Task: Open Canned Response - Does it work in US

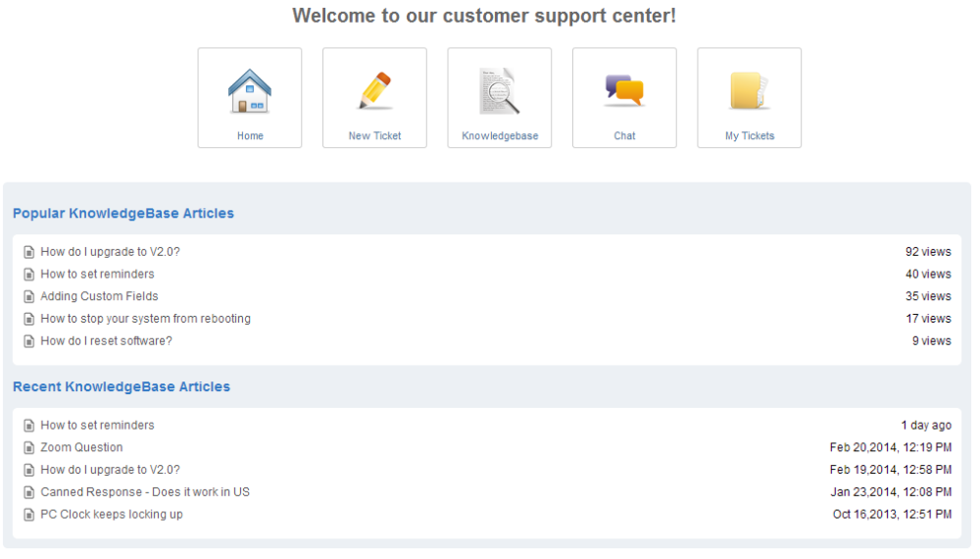Action: point(145,492)
